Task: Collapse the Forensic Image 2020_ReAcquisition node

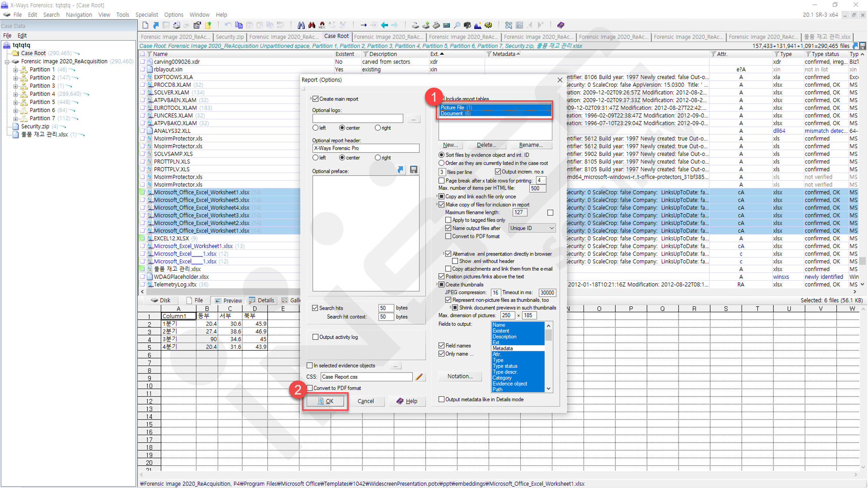Action: pos(7,62)
